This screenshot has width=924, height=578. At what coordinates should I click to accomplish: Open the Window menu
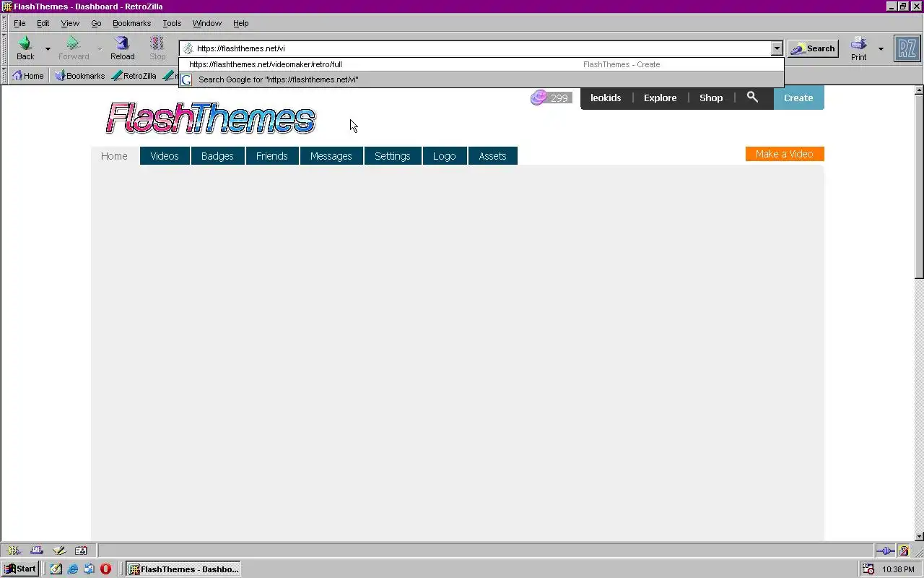click(x=206, y=23)
